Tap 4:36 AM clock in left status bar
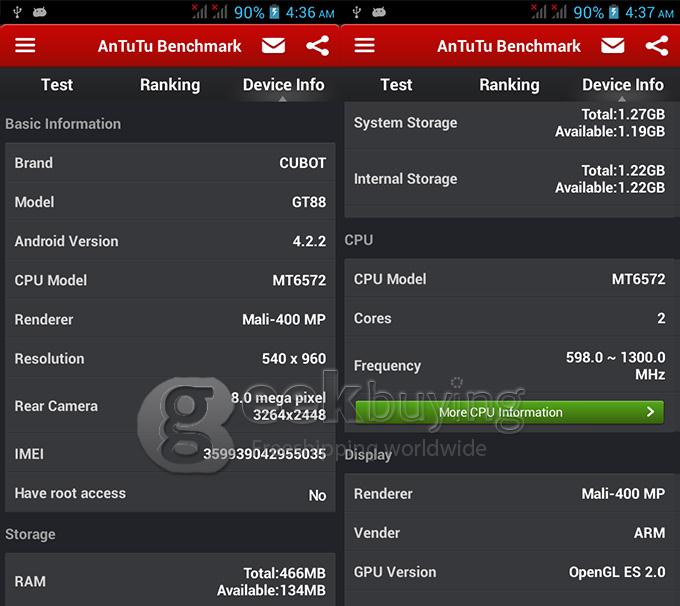Screen dimensions: 680x606 310,12
